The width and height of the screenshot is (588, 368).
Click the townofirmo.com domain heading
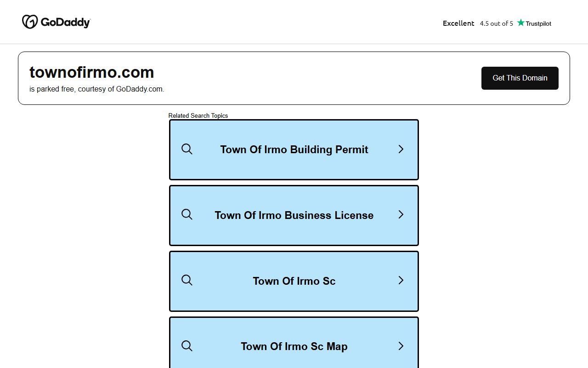coord(91,72)
